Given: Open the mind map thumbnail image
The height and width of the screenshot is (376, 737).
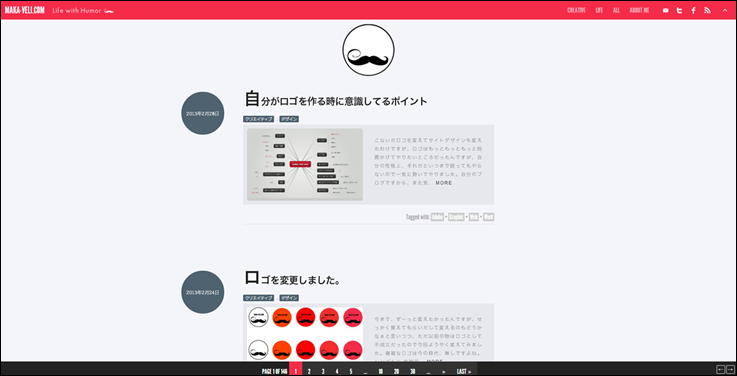Looking at the screenshot, I should click(305, 164).
